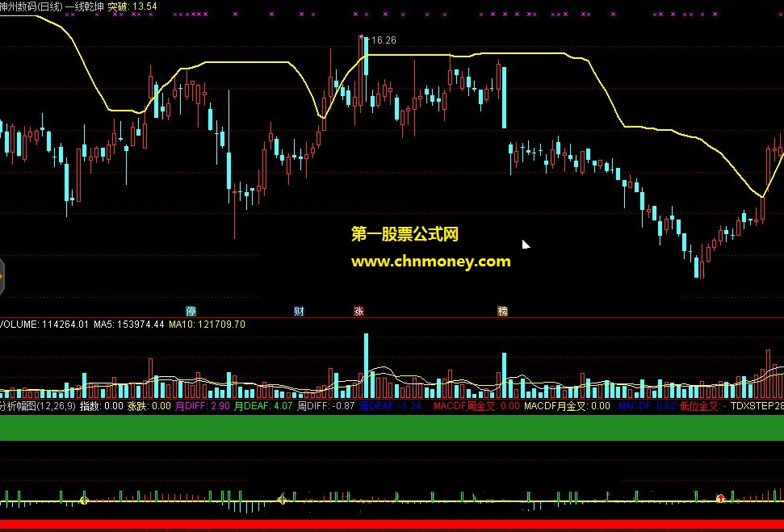Click the red up-arrow signal marker in the bottom indicator
Viewport: 784px width, 532px height.
(x=720, y=499)
